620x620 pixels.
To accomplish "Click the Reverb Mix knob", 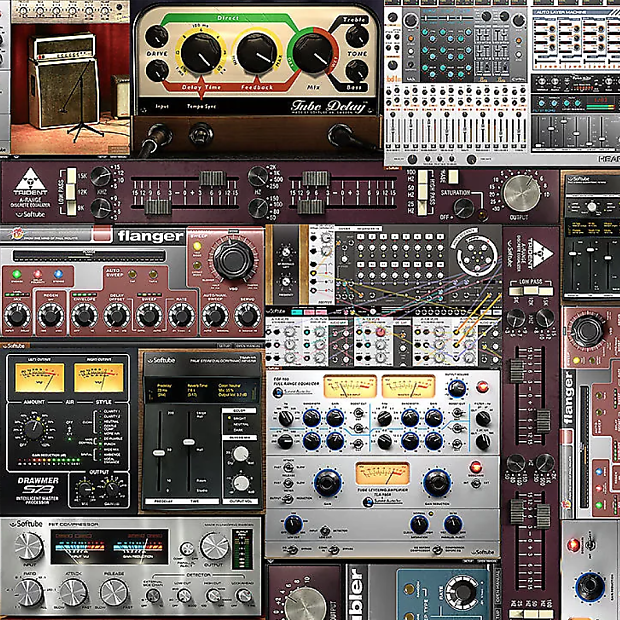I will click(240, 454).
